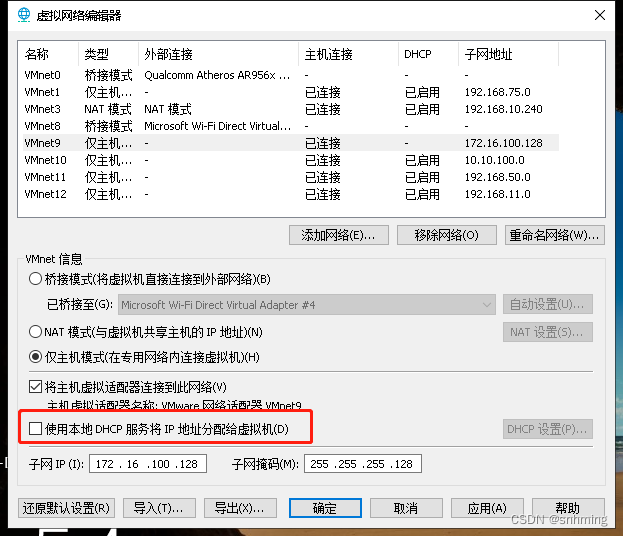Close the Virtual Network Editor window
Screen dimensions: 623x536
(x=598, y=15)
